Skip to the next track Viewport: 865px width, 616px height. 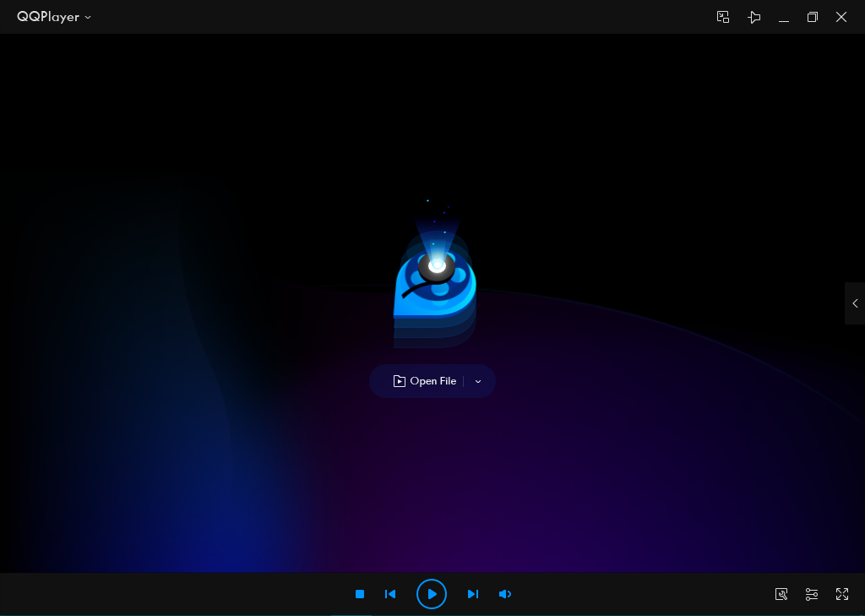(x=472, y=594)
